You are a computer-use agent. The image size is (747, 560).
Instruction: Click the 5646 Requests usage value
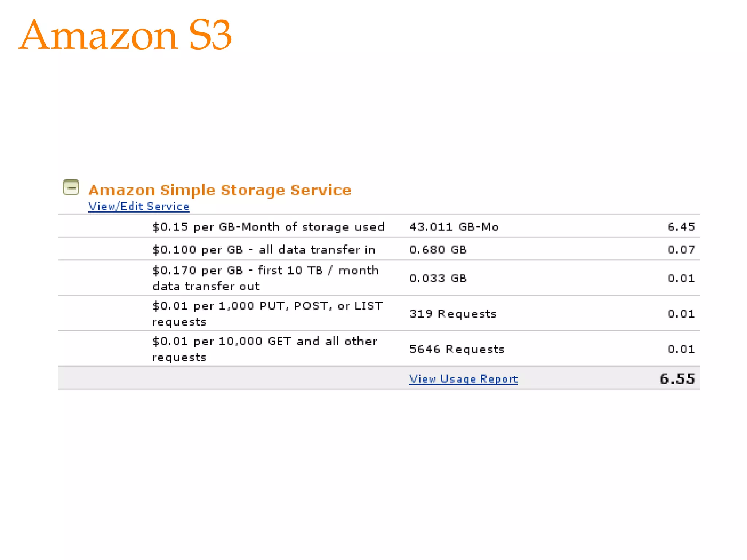(x=457, y=349)
